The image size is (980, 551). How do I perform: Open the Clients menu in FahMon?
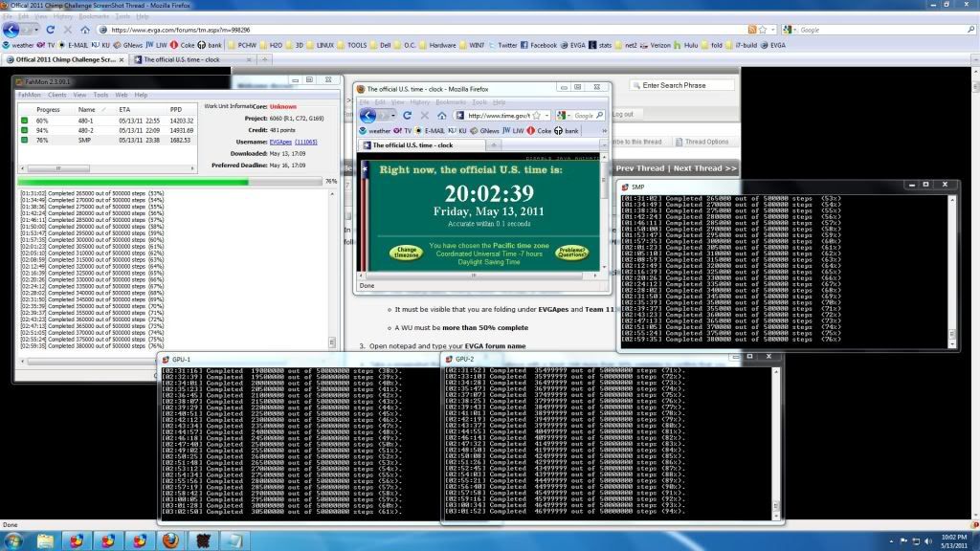click(56, 96)
